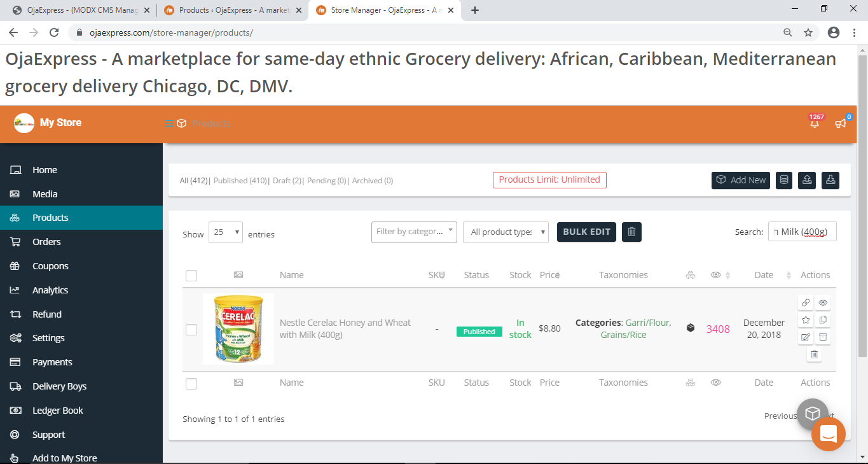This screenshot has width=868, height=464.
Task: Open the notifications bell showing 1267
Action: tap(815, 123)
